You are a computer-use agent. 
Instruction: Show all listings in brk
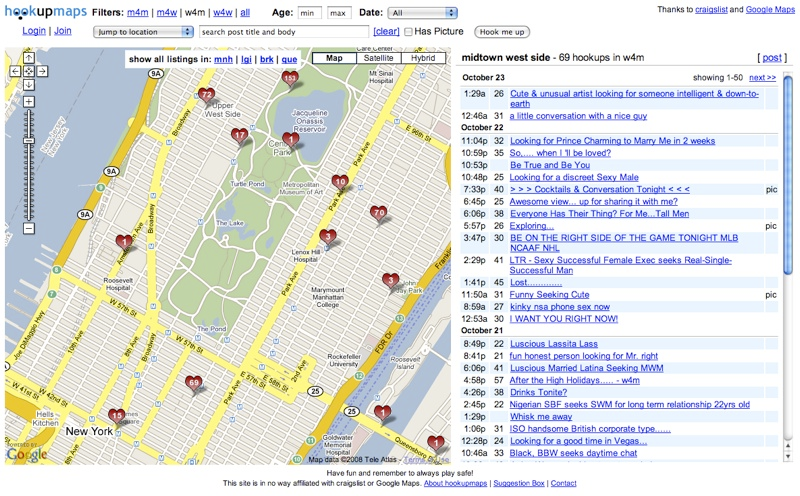267,59
